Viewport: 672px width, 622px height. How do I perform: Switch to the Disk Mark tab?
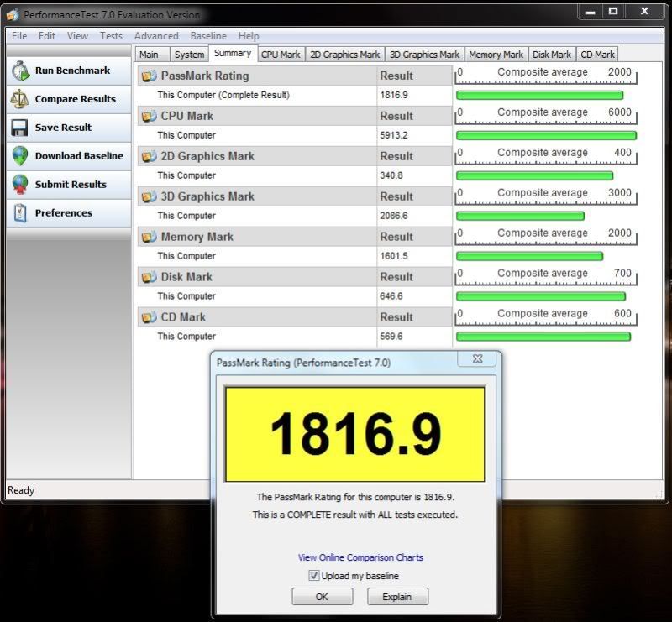coord(552,55)
